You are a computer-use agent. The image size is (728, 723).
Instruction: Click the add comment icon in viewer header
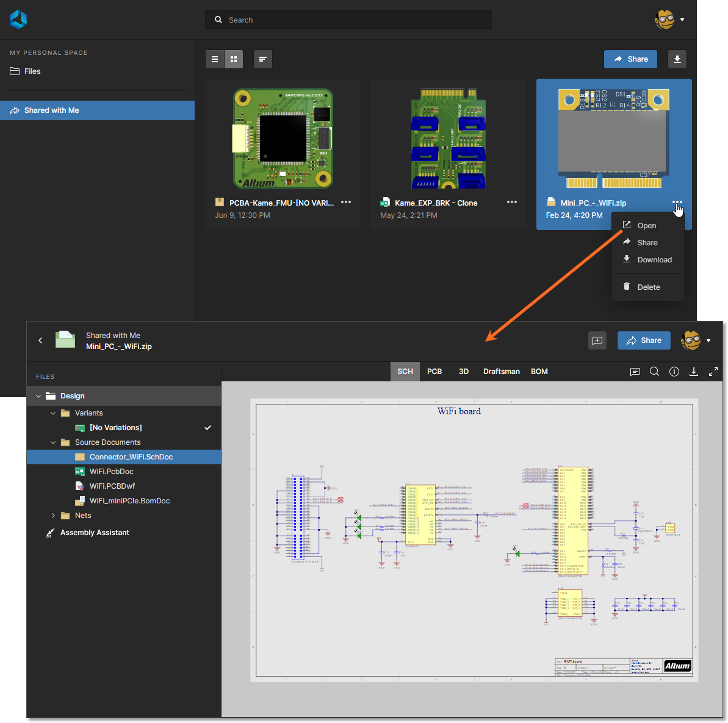click(597, 340)
